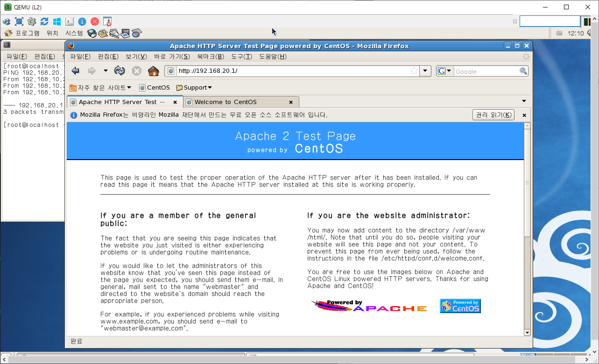Open the GNOME 시스템 system menu
Image resolution: width=599 pixels, height=364 pixels.
[x=74, y=33]
